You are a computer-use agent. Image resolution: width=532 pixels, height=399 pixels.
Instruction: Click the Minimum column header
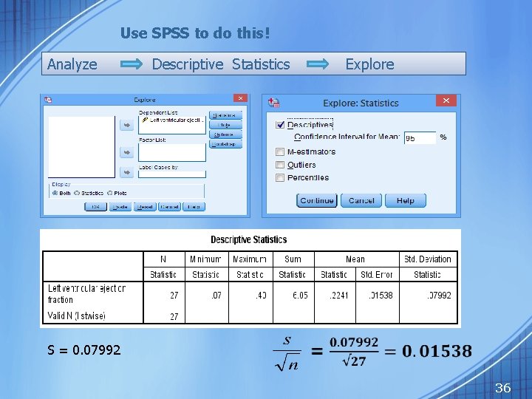[x=205, y=259]
